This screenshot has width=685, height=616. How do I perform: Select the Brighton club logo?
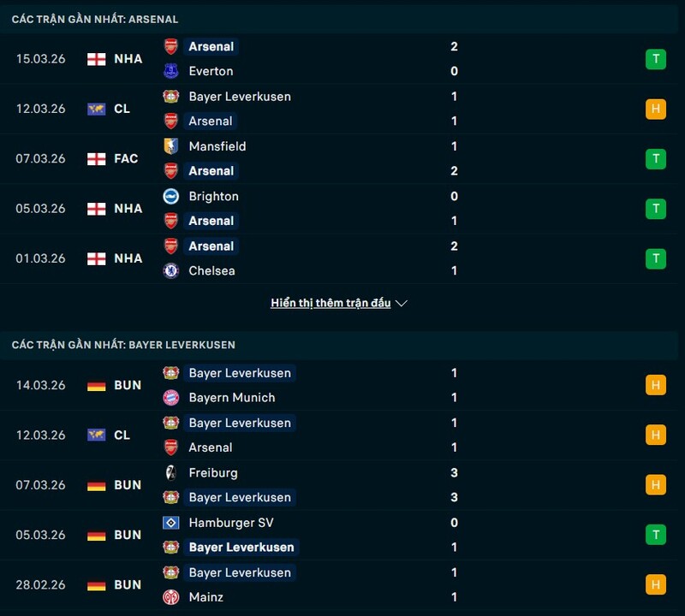pos(170,196)
